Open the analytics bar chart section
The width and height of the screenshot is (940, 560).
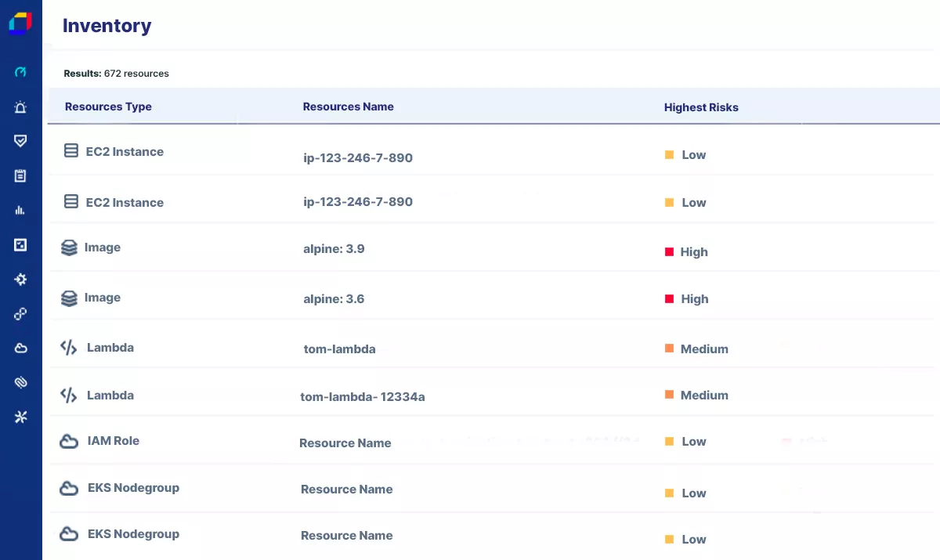[20, 210]
